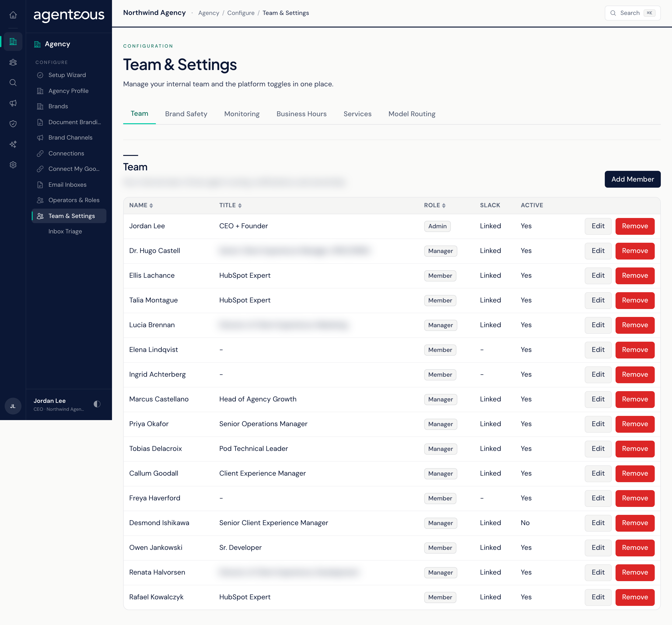Open the sparkles AI icon in rail
Viewport: 672px width, 625px height.
(x=13, y=144)
